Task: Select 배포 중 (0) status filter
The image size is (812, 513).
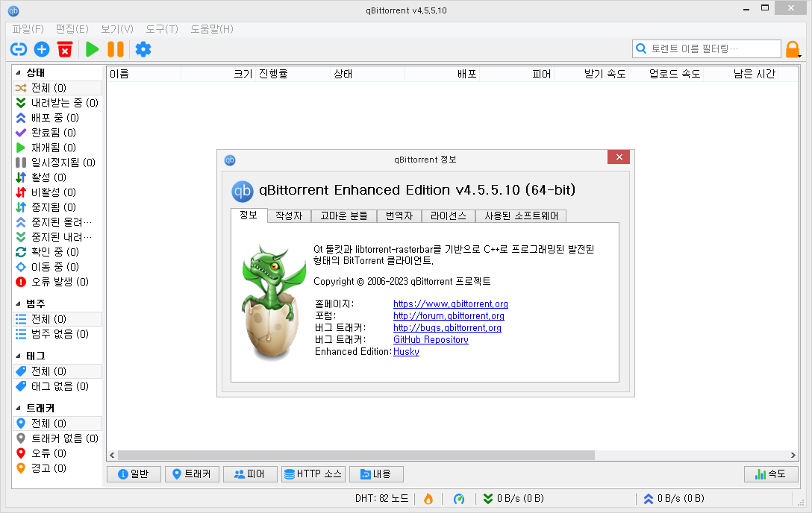Action: tap(57, 118)
